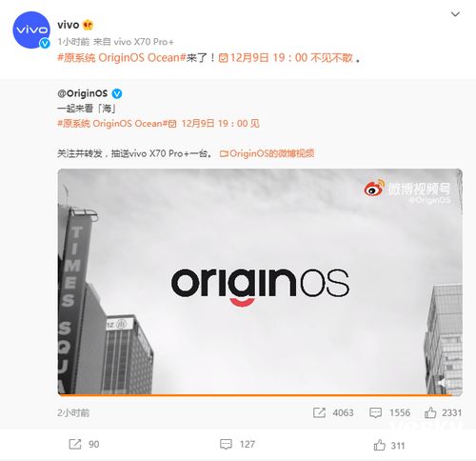Click the vivo account name
The height and width of the screenshot is (461, 476).
(69, 25)
